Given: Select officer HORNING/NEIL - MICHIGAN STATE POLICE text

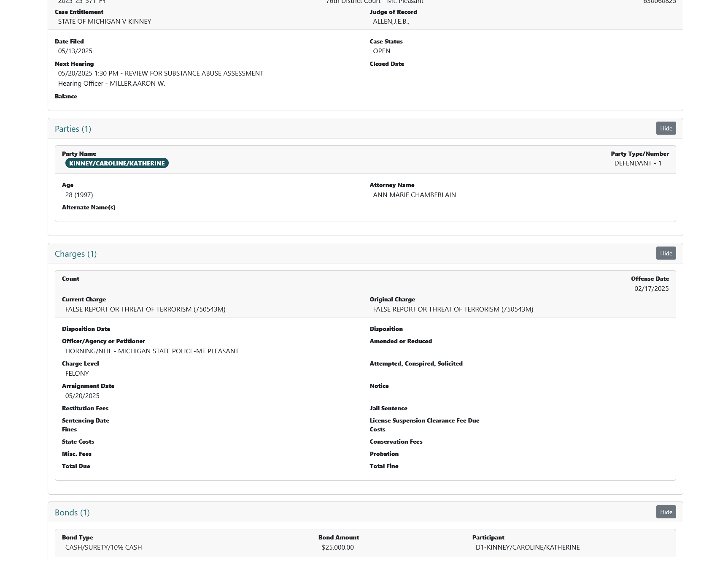Looking at the screenshot, I should pos(152,351).
